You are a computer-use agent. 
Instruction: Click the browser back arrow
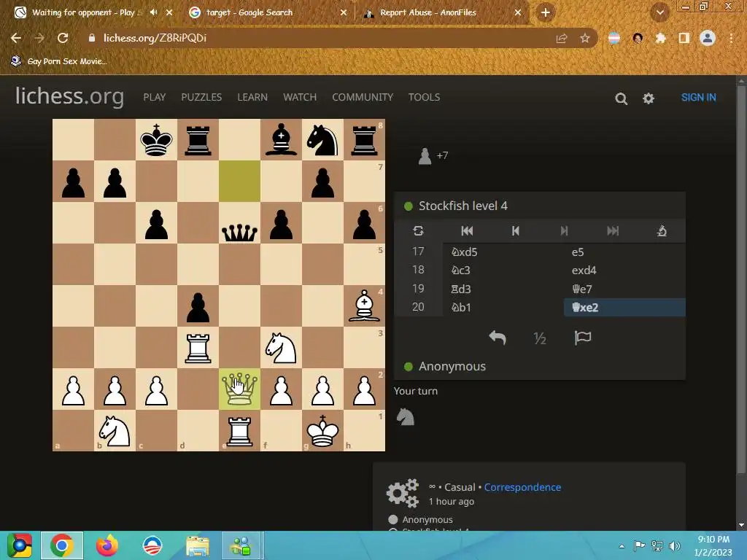pos(16,38)
